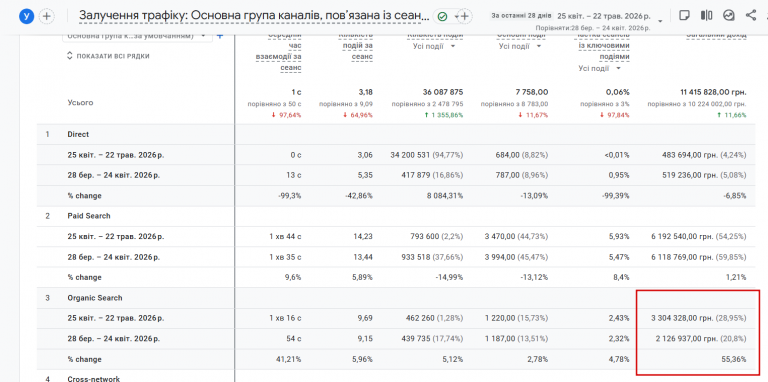This screenshot has width=768, height=382.
Task: Add a comparison via plus next to "У"
Action: [47, 16]
